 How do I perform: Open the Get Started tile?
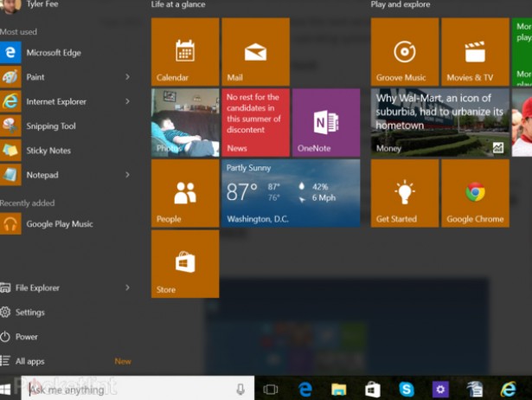[x=405, y=193]
